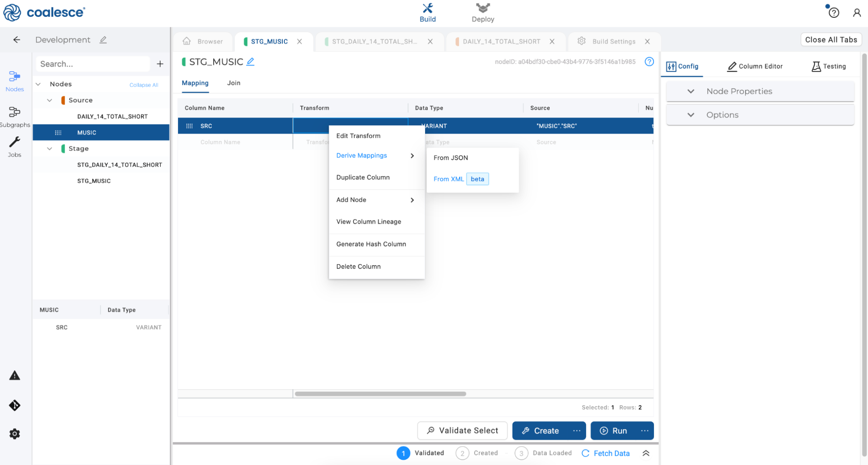Open the help question mark icon

833,13
